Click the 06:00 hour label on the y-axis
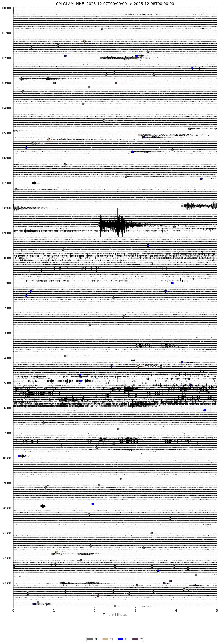 coord(7,158)
